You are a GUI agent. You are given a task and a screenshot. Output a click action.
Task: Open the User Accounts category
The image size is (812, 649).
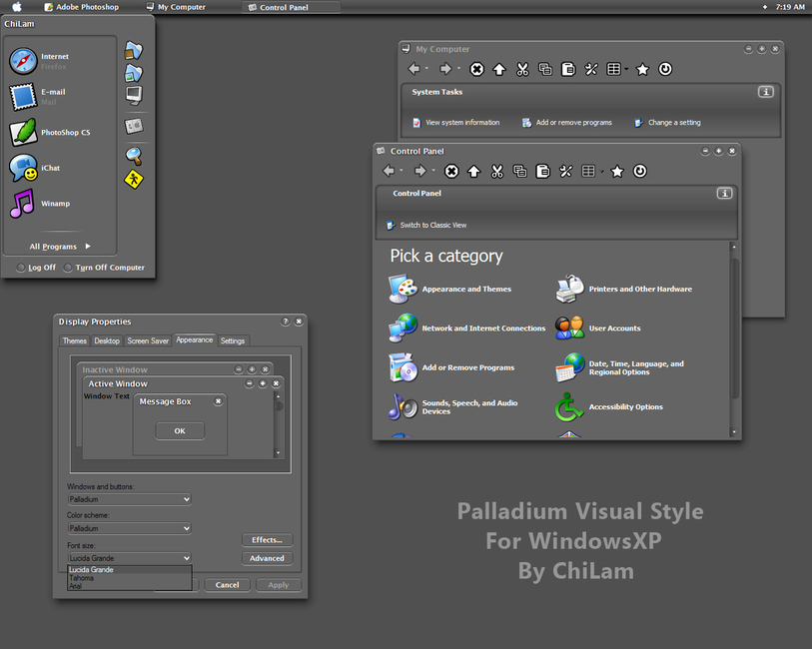click(x=598, y=328)
